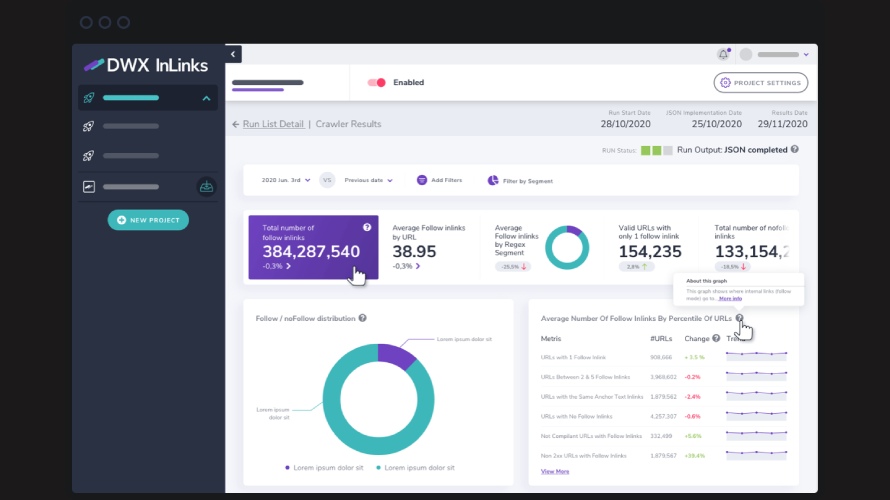This screenshot has width=890, height=500.
Task: Click the Regex Segment donut chart
Action: click(567, 247)
